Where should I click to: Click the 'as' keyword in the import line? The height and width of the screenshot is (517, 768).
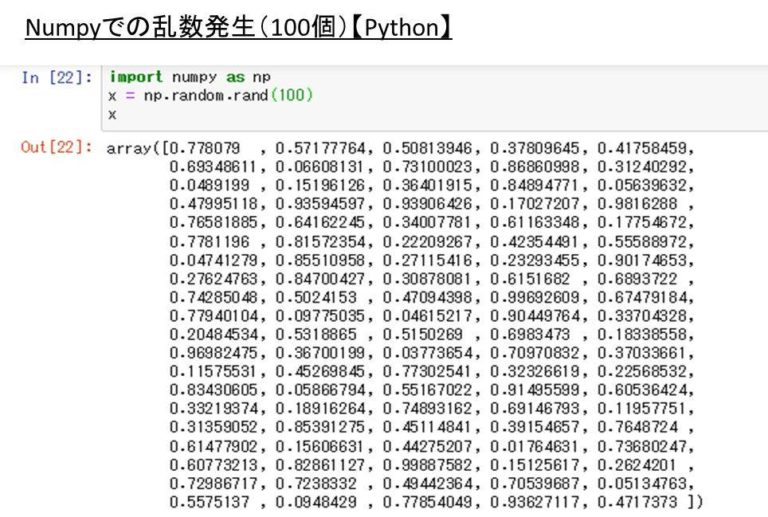tap(235, 77)
